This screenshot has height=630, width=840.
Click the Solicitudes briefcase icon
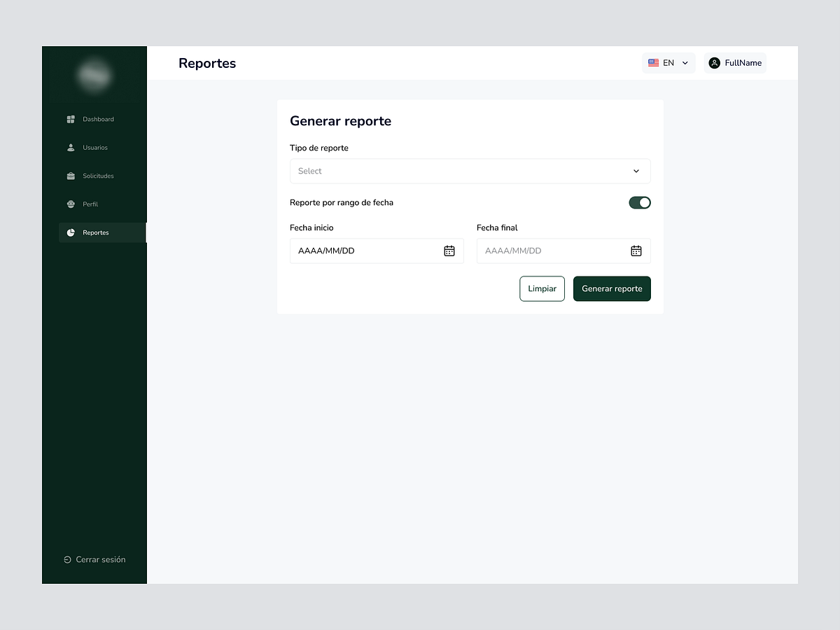pyautogui.click(x=71, y=176)
